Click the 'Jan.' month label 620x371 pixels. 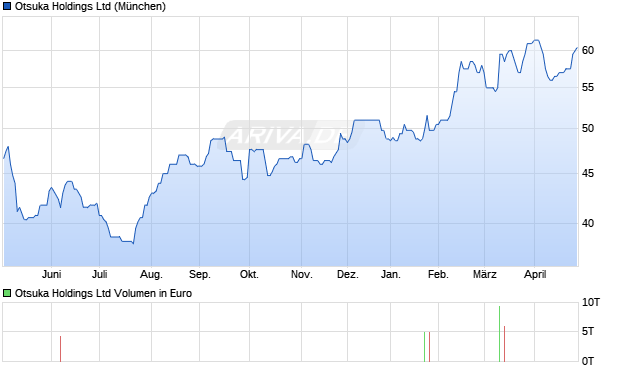point(391,274)
